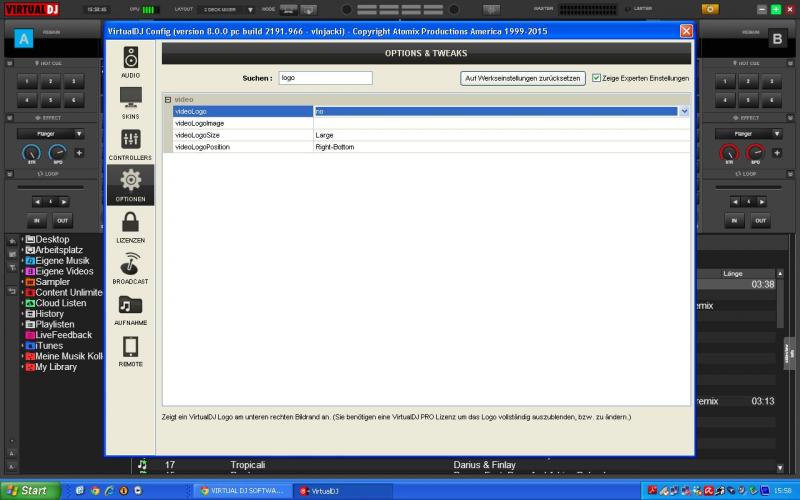This screenshot has height=500, width=800.
Task: Click the red STR knob on deck B
Action: (729, 153)
